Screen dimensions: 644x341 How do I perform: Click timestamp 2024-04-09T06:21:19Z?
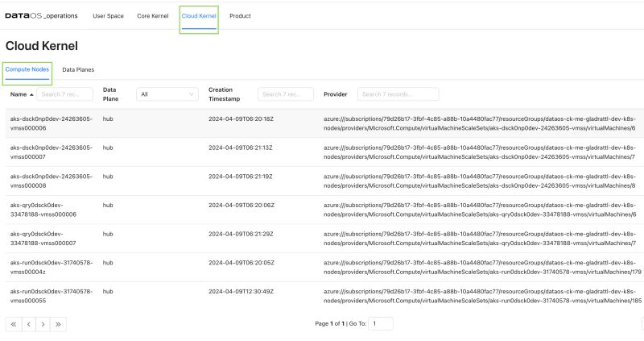(x=240, y=177)
